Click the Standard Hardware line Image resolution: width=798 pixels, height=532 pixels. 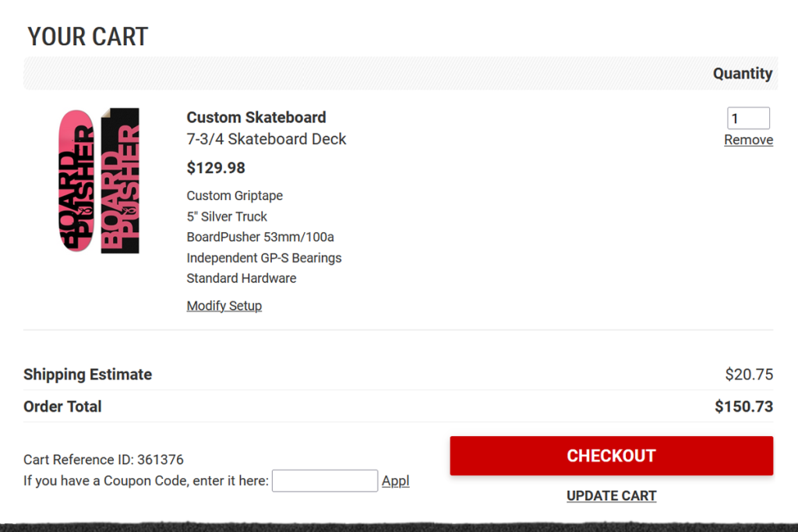click(x=242, y=278)
